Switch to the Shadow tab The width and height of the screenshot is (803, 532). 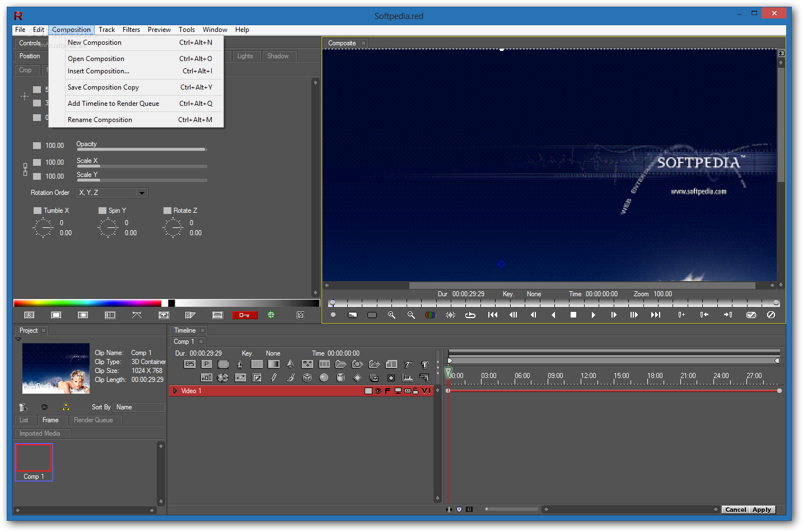[278, 56]
